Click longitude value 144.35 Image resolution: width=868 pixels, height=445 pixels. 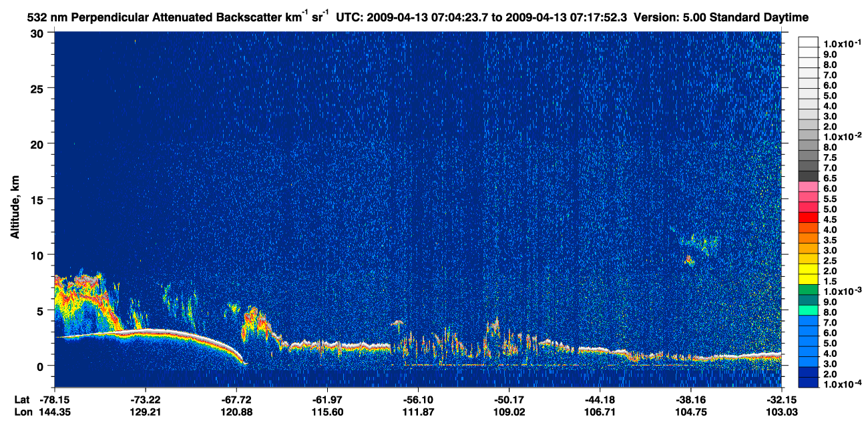coord(54,412)
